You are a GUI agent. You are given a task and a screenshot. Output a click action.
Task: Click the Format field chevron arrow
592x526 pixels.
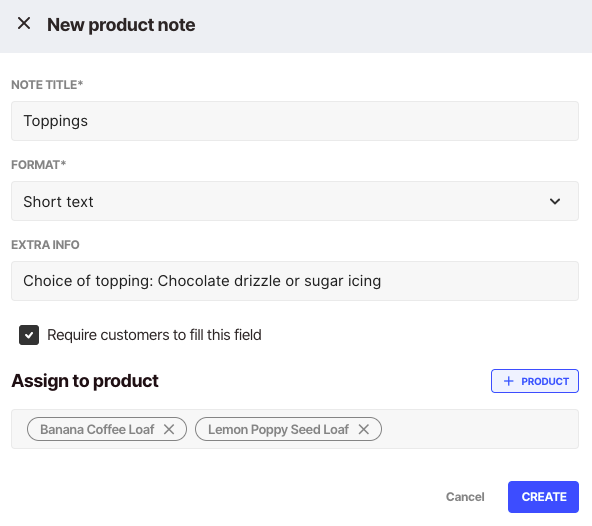pyautogui.click(x=555, y=201)
